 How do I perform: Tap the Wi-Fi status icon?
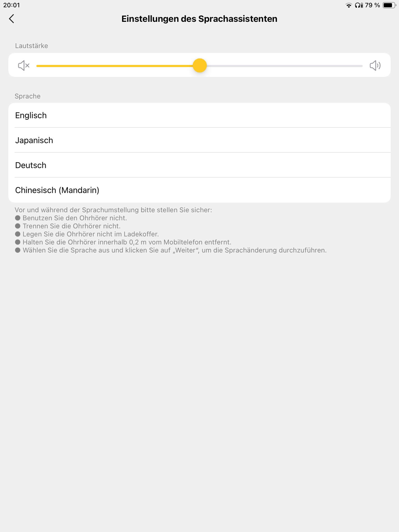349,5
